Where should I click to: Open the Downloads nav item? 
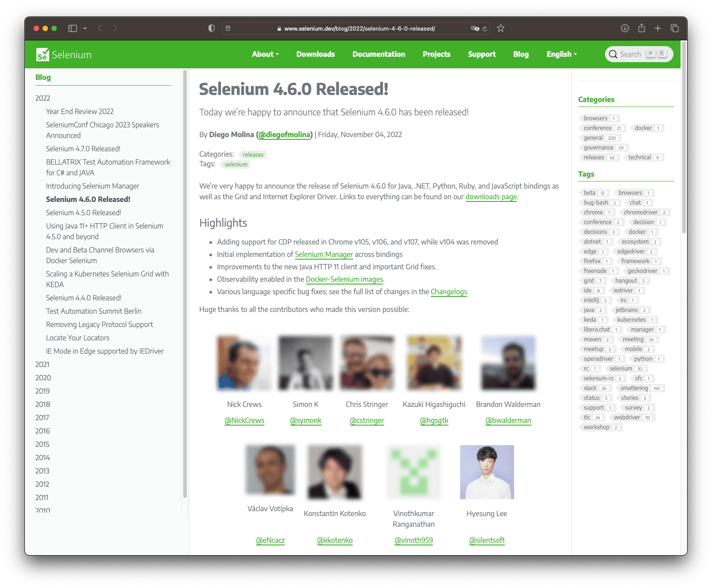[x=315, y=54]
